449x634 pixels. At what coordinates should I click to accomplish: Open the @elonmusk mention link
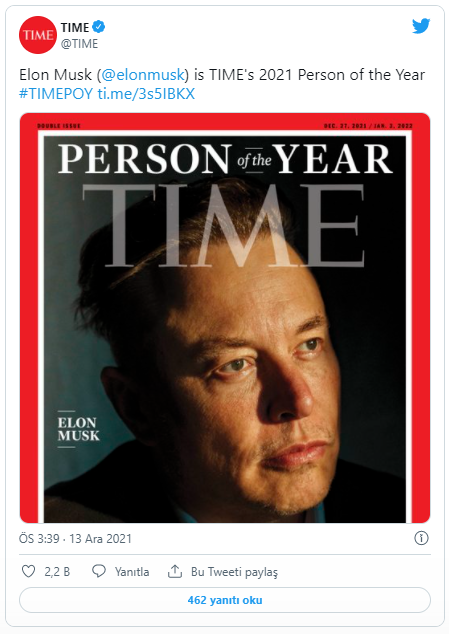pos(143,75)
